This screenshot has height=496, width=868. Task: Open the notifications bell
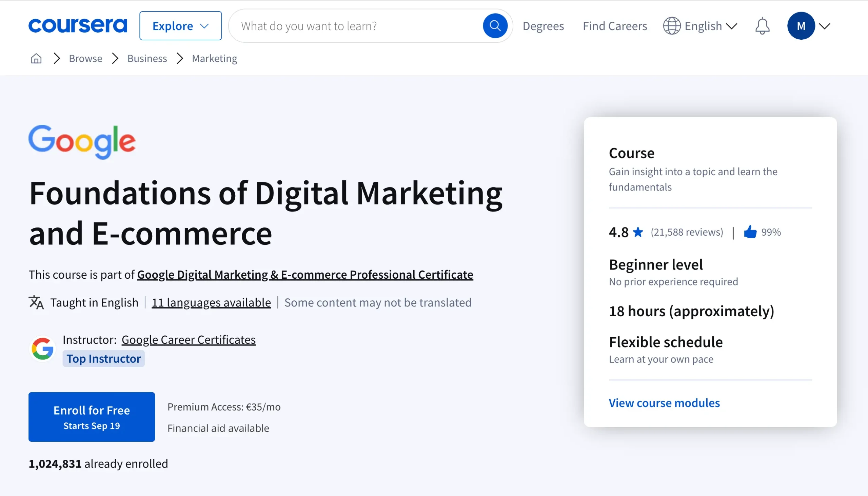coord(762,26)
